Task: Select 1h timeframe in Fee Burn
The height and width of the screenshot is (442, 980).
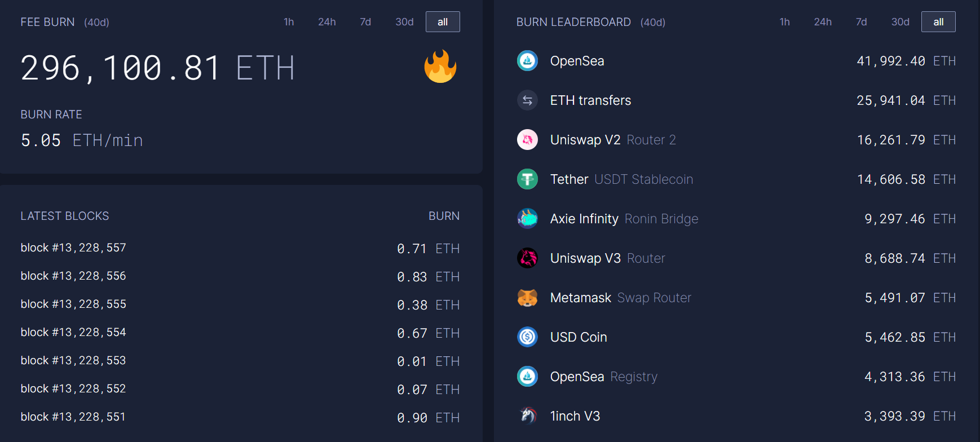Action: (x=289, y=22)
